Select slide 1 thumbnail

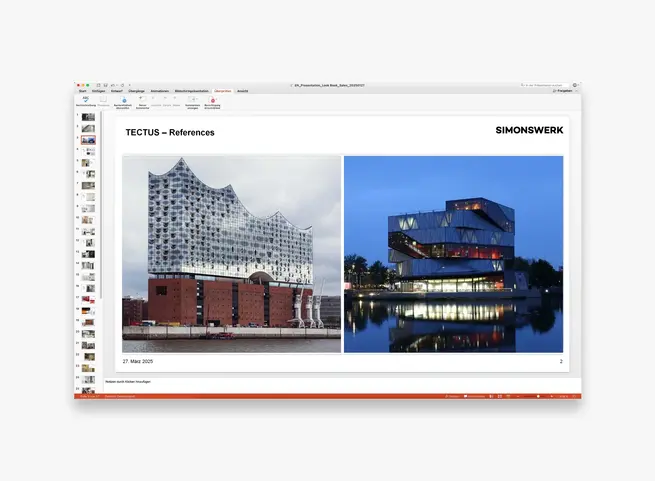88,117
